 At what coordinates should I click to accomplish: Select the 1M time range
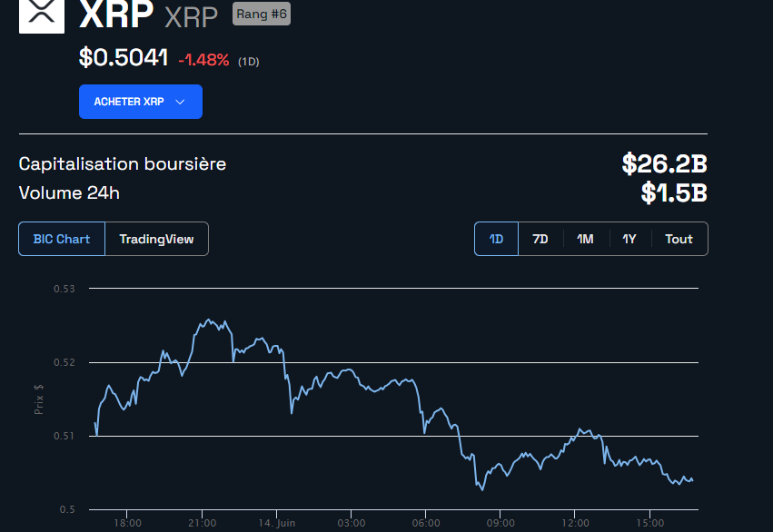[x=585, y=239]
